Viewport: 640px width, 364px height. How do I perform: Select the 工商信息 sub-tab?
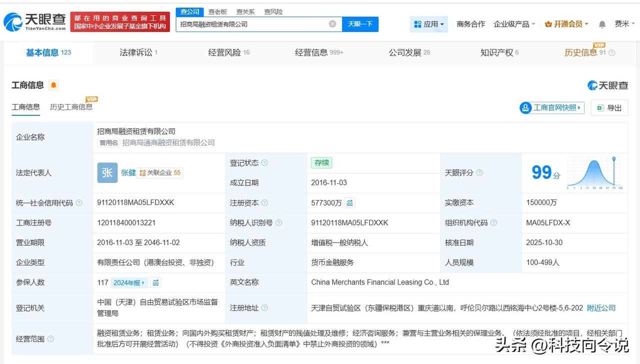(26, 107)
